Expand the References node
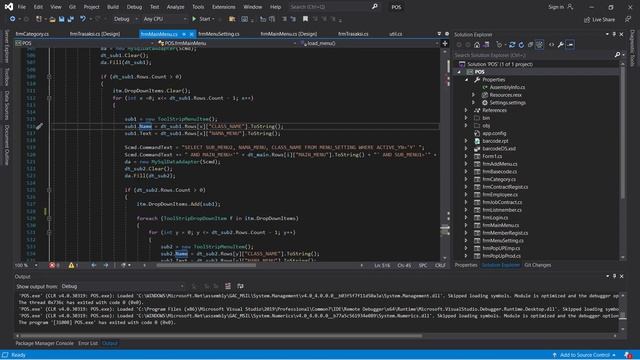This screenshot has height=360, width=640. click(x=467, y=110)
